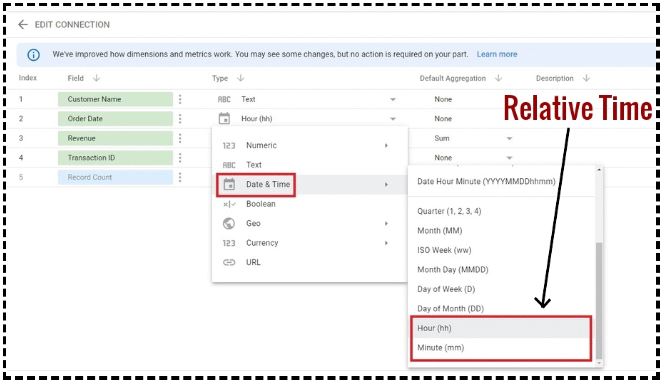Click the submenu scroll up arrow
Image resolution: width=665 pixels, height=385 pixels.
(x=599, y=170)
